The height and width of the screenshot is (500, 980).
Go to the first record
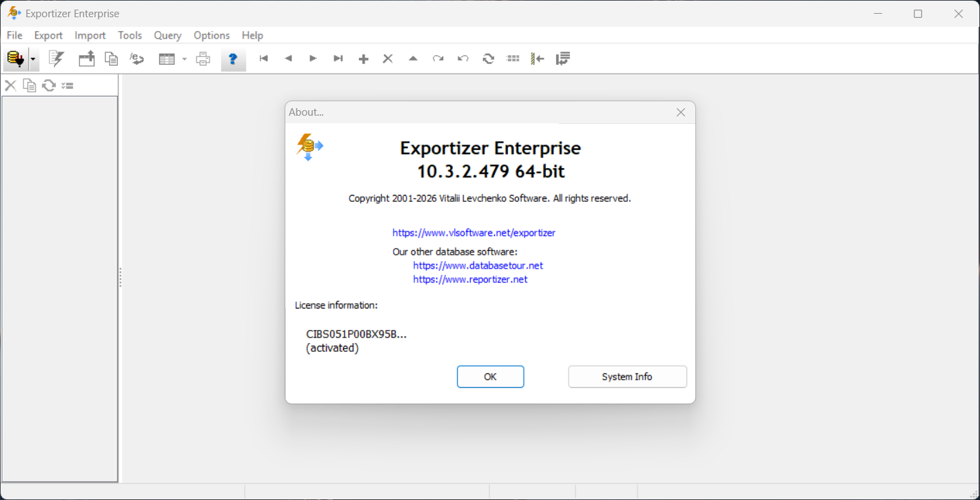click(263, 59)
